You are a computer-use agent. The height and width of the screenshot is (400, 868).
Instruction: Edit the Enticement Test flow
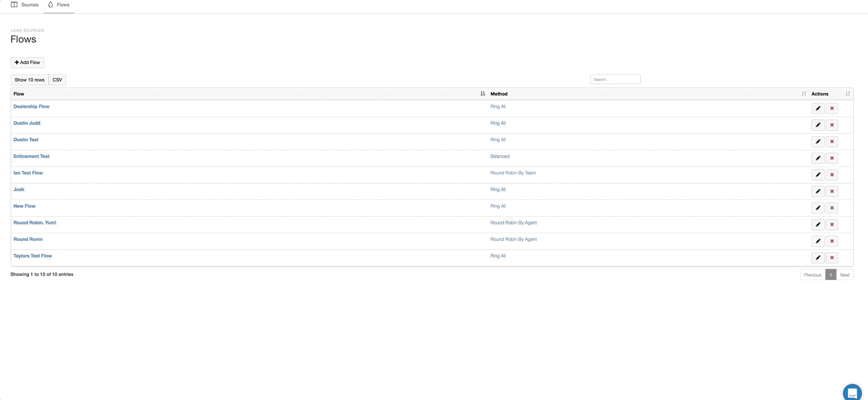[818, 158]
